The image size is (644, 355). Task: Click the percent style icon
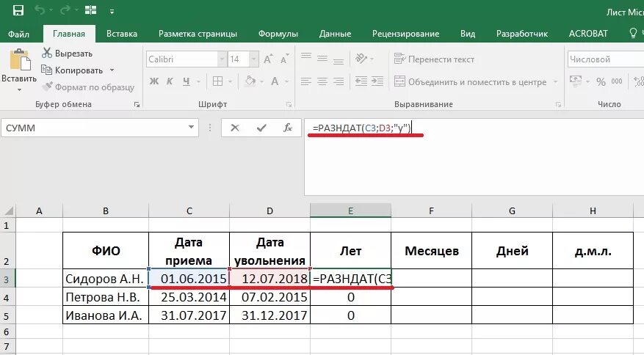point(601,81)
